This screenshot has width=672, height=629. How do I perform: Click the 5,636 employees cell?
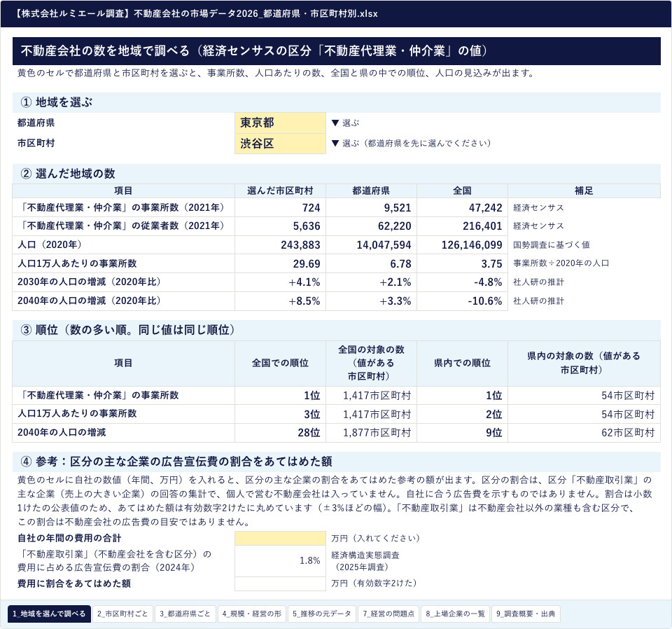tap(280, 226)
